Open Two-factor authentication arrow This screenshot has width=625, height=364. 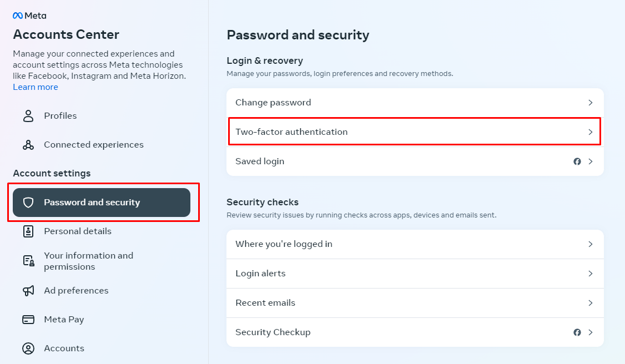pyautogui.click(x=591, y=132)
